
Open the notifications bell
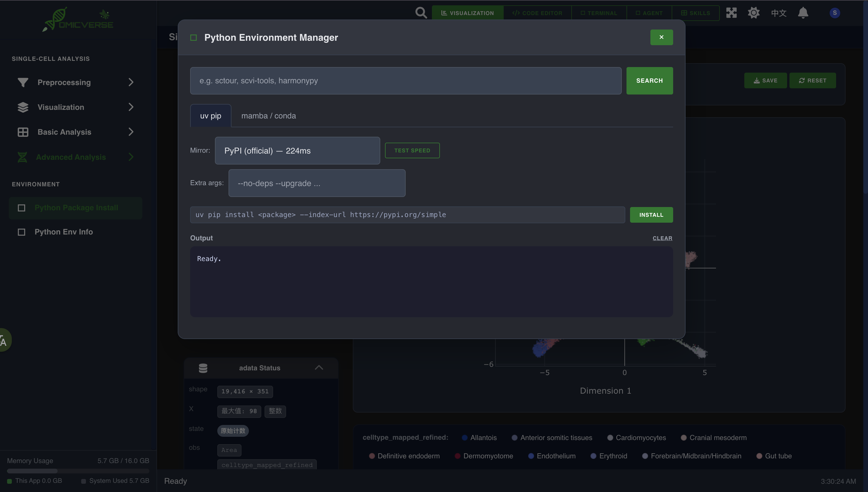click(803, 12)
